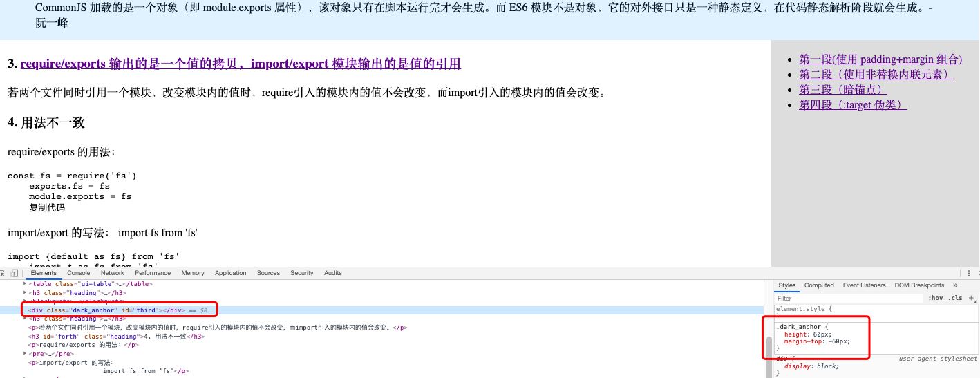980x378 pixels.
Task: Open the Network tab
Action: tap(113, 273)
